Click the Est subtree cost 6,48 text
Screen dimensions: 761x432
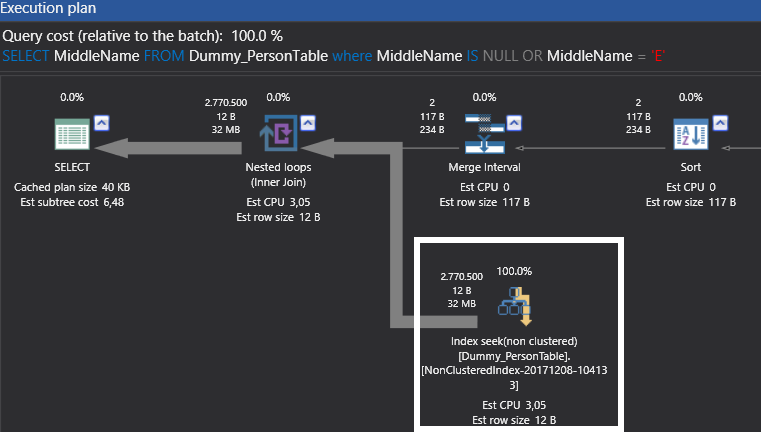[x=72, y=202]
